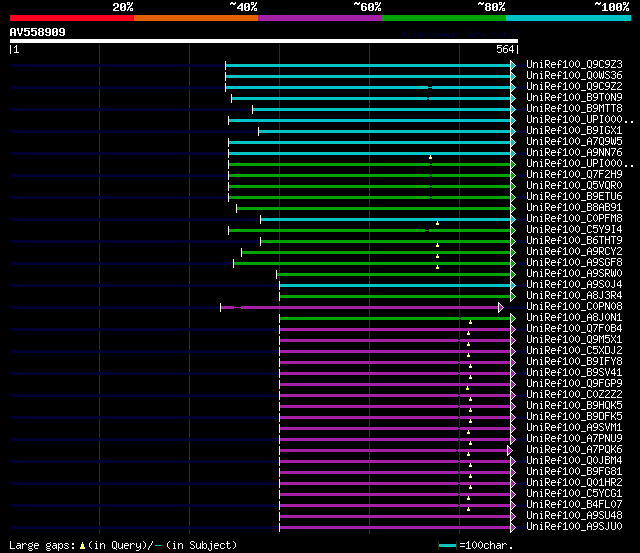Viewport: 640px width, 553px height.
Task: Click the UniRef100_B9IFY8 label
Action: point(574,362)
